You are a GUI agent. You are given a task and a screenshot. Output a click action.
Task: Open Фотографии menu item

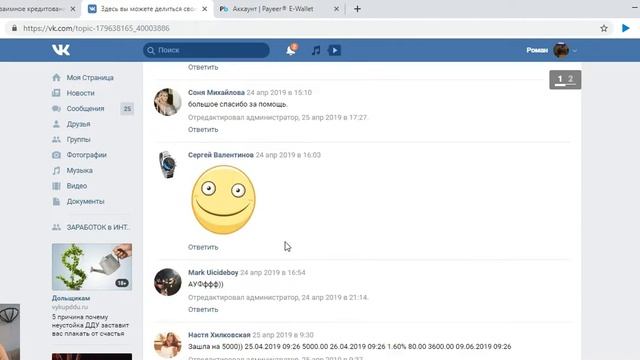(87, 155)
